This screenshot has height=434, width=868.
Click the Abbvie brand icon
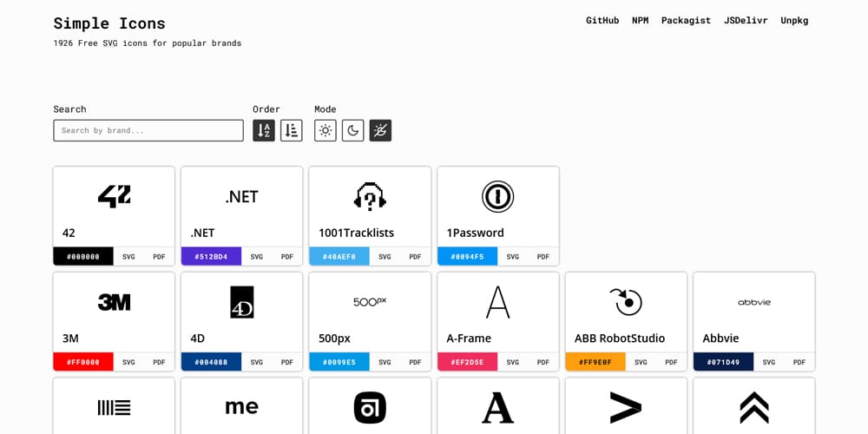(754, 302)
